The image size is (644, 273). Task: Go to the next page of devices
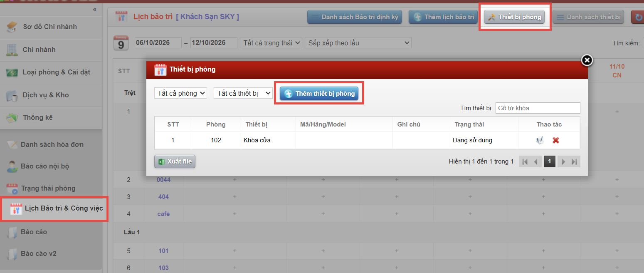click(x=563, y=161)
